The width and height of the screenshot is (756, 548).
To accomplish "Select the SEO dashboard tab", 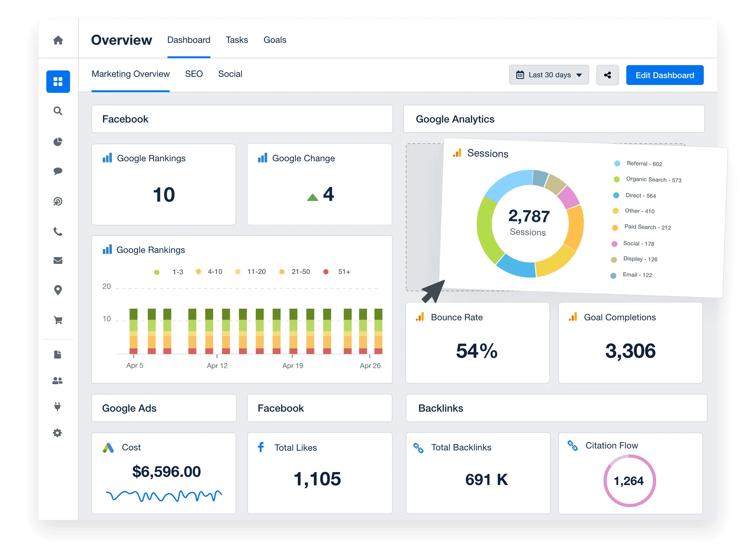I will [194, 74].
